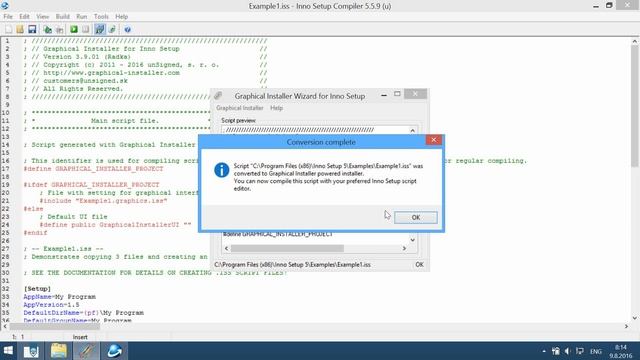Image resolution: width=640 pixels, height=360 pixels.
Task: Click script preview horizontal scrollbar thumb
Action: [287, 248]
